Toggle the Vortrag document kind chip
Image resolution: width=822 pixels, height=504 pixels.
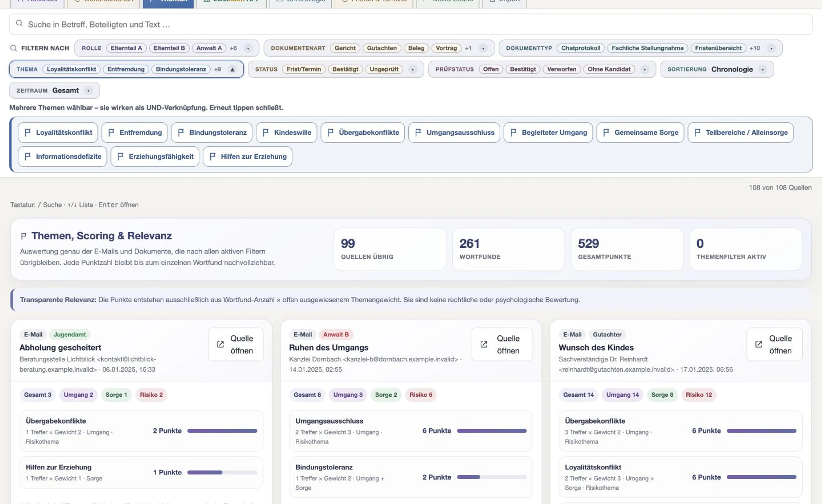click(x=446, y=48)
